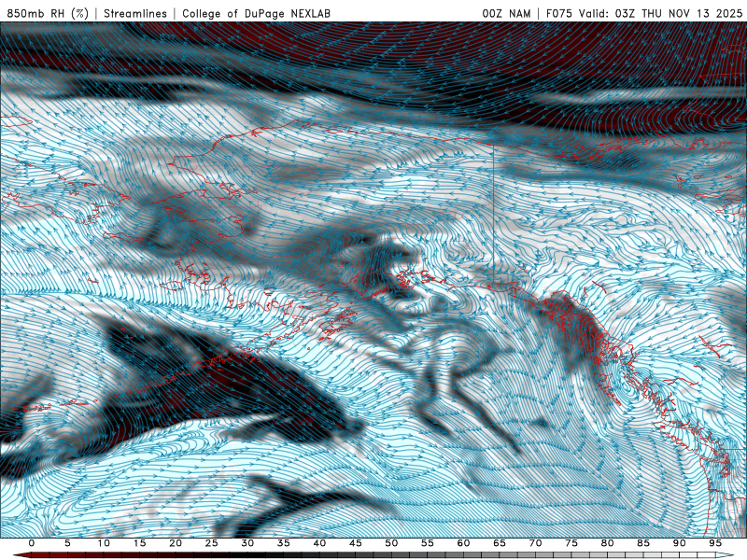Screen dimensions: 747x560
Task: Click the '20' color scale label
Action: (x=176, y=543)
